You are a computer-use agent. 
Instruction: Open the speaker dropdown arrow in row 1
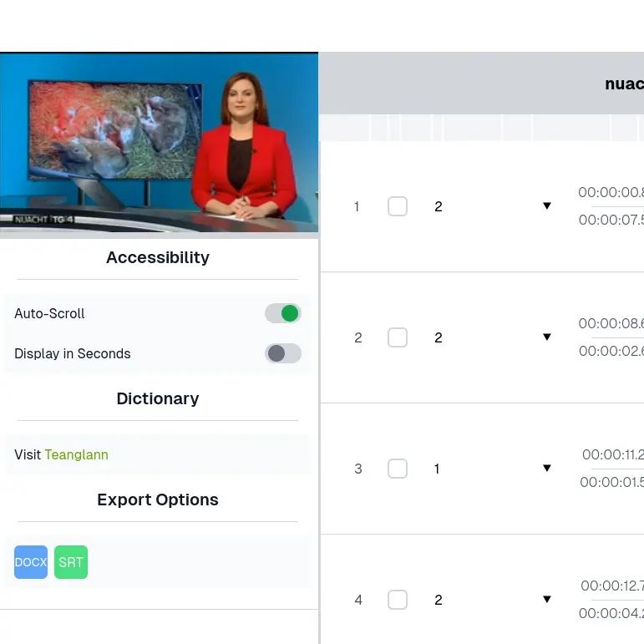[x=546, y=206]
